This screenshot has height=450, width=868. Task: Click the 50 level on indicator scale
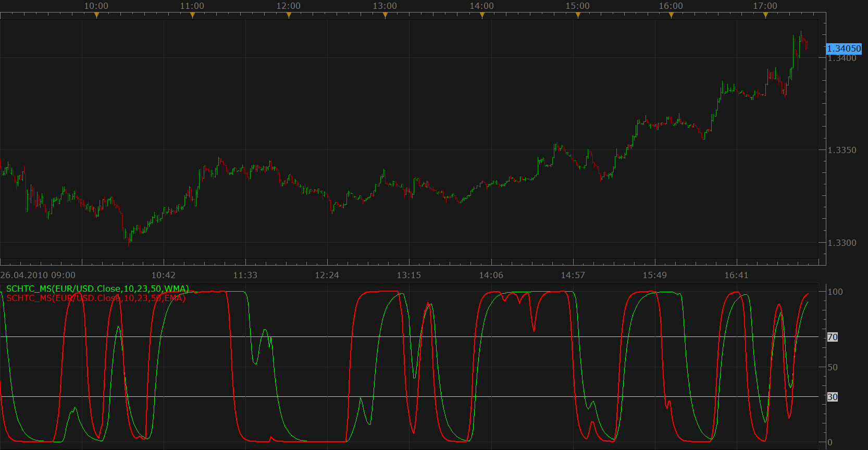click(833, 367)
